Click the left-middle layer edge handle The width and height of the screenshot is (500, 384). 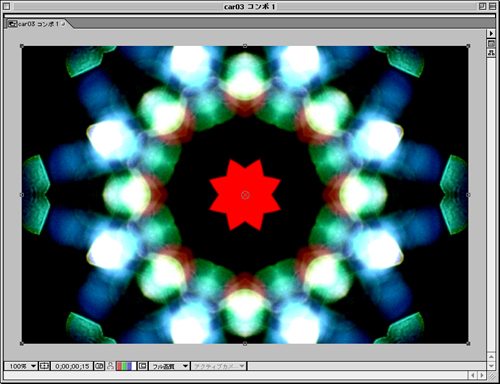(22, 195)
